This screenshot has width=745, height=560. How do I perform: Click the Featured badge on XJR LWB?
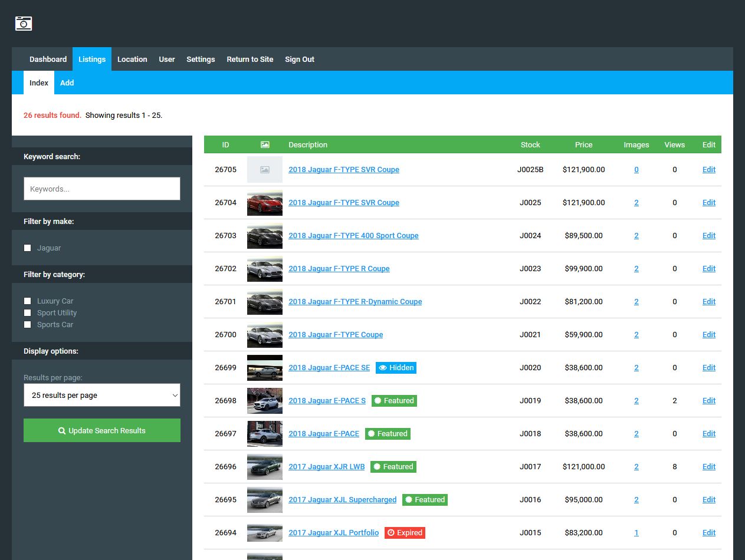[393, 467]
